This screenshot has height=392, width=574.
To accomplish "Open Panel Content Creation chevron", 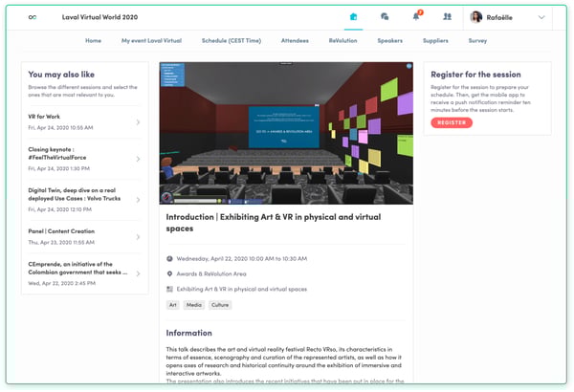I will click(138, 237).
